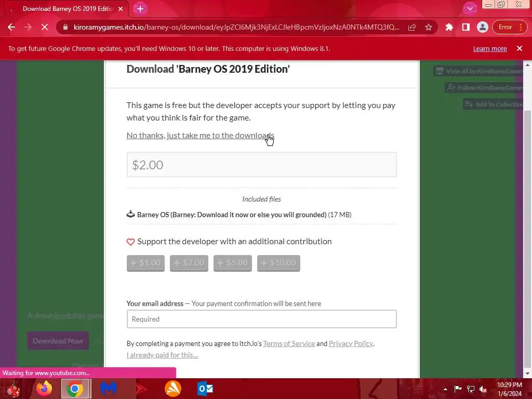Click Add To Collection
The height and width of the screenshot is (399, 532).
point(494,104)
